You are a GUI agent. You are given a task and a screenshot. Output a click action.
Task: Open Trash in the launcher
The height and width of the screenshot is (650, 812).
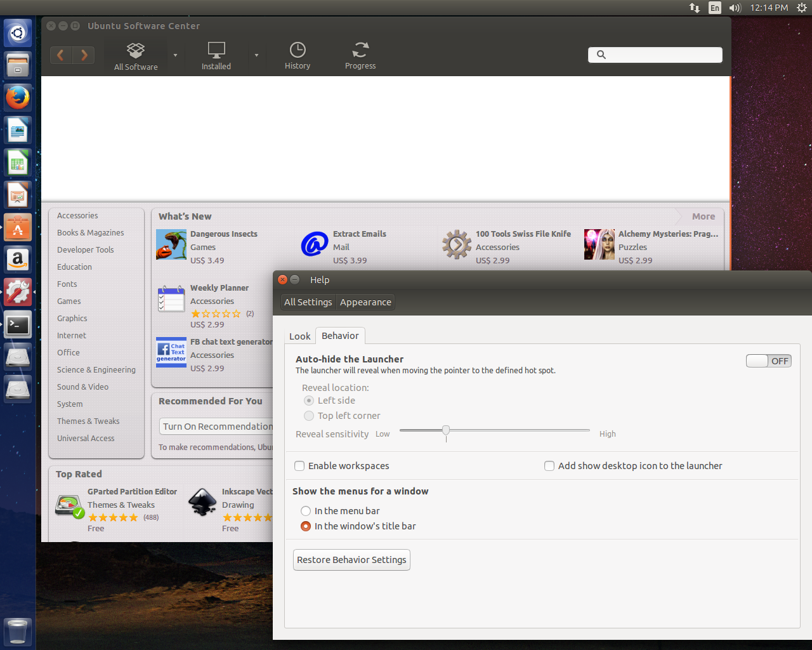pos(18,632)
